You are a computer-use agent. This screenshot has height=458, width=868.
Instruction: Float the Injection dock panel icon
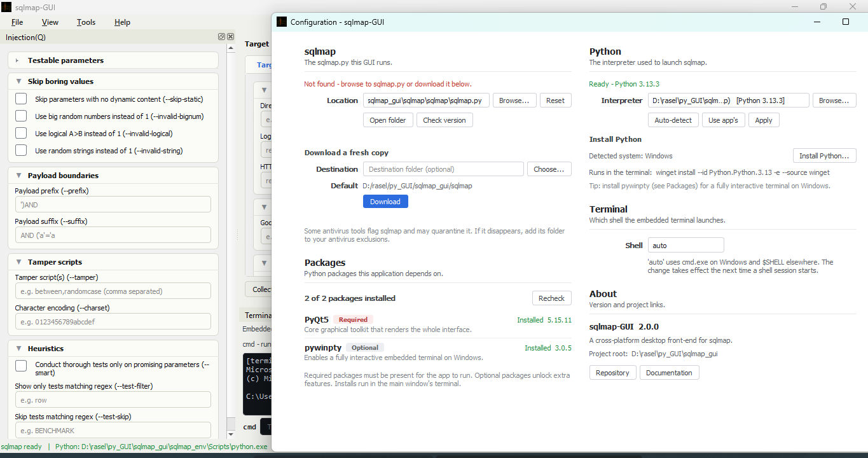pyautogui.click(x=221, y=37)
